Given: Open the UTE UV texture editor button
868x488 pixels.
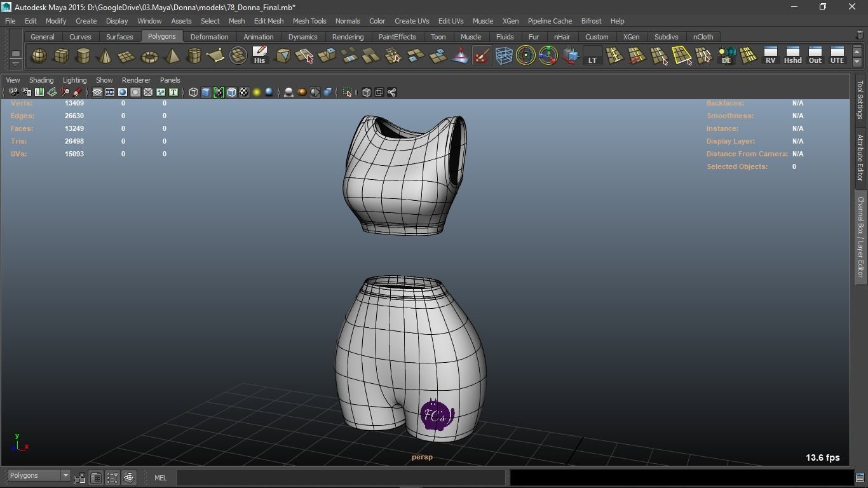Looking at the screenshot, I should click(x=837, y=56).
